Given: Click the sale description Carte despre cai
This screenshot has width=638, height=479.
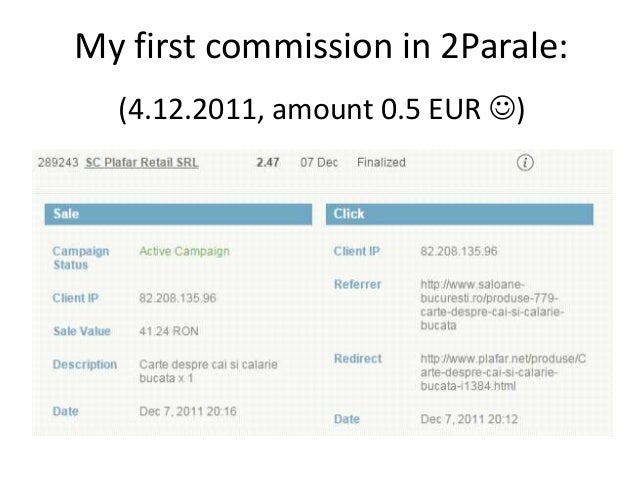Looking at the screenshot, I should [x=208, y=371].
